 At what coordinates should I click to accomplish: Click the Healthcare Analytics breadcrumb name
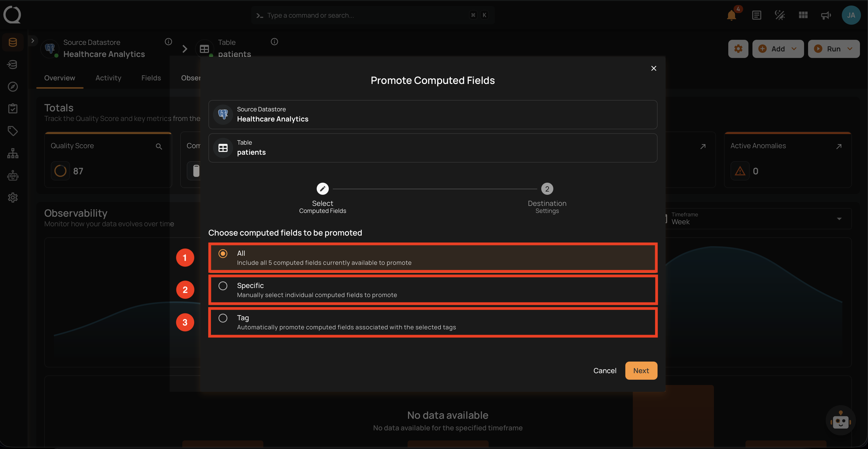pyautogui.click(x=104, y=54)
